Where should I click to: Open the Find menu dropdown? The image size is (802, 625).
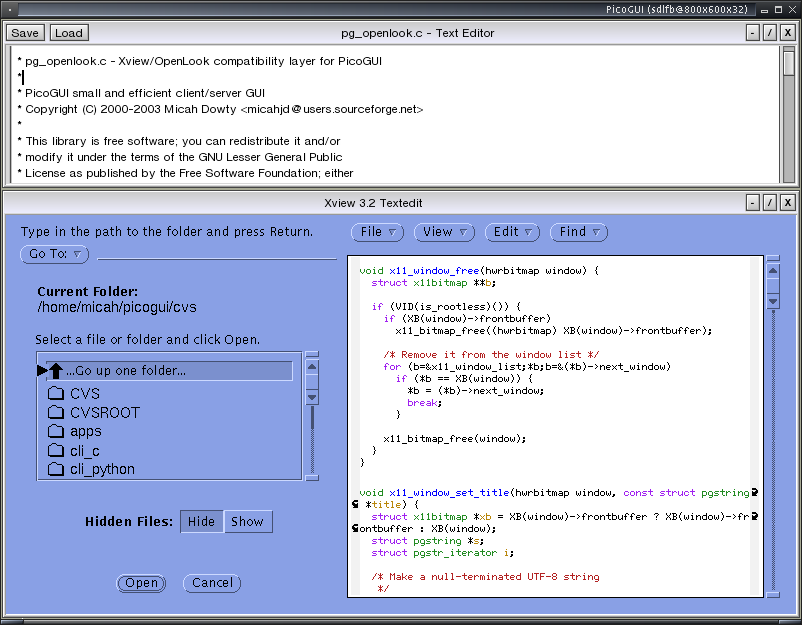point(578,232)
